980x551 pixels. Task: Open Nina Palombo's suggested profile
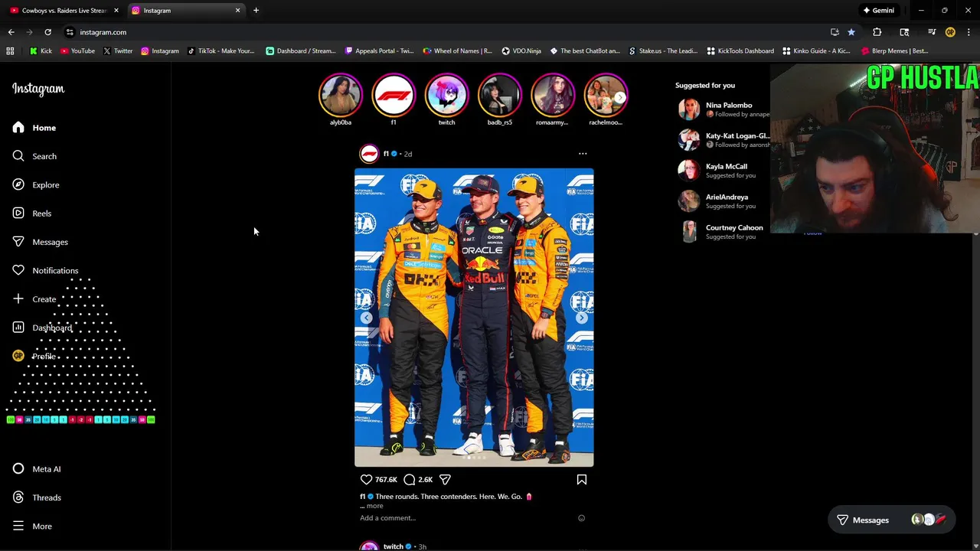729,105
